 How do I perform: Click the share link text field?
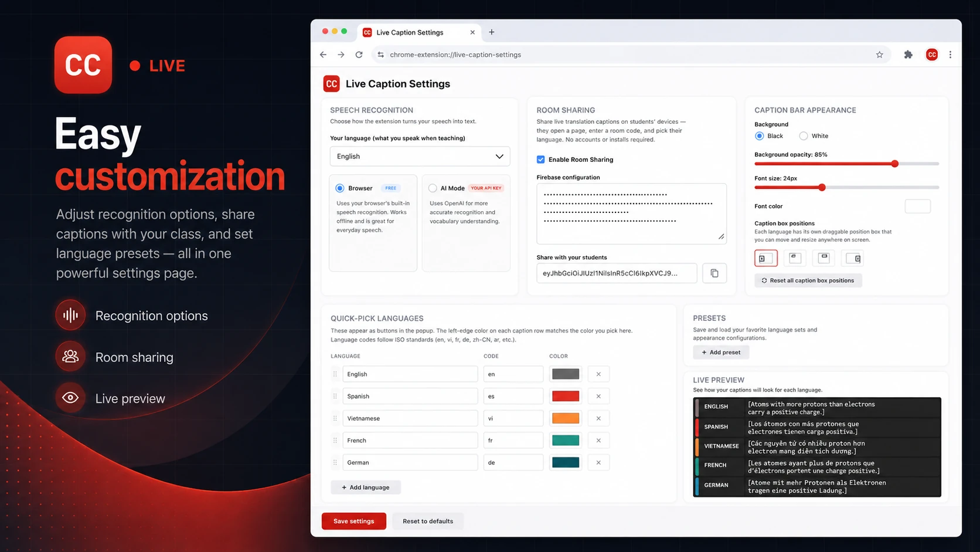tap(617, 273)
